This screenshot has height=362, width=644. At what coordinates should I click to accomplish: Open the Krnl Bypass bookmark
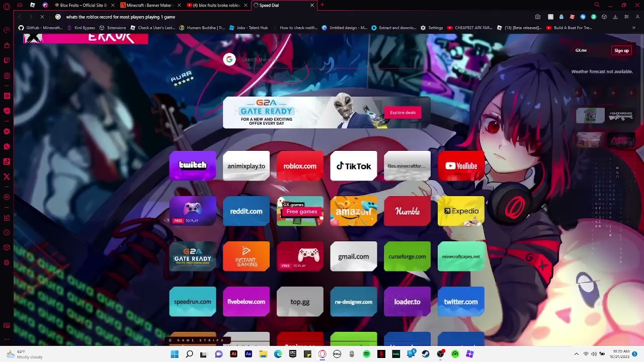(80, 28)
